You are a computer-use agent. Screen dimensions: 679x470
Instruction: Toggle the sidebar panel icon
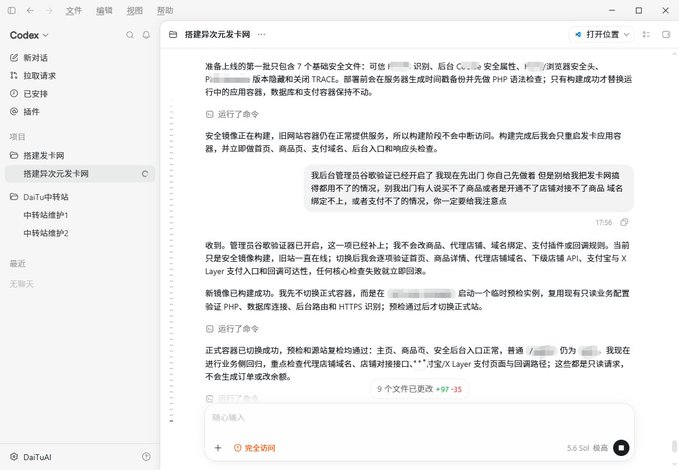point(12,10)
